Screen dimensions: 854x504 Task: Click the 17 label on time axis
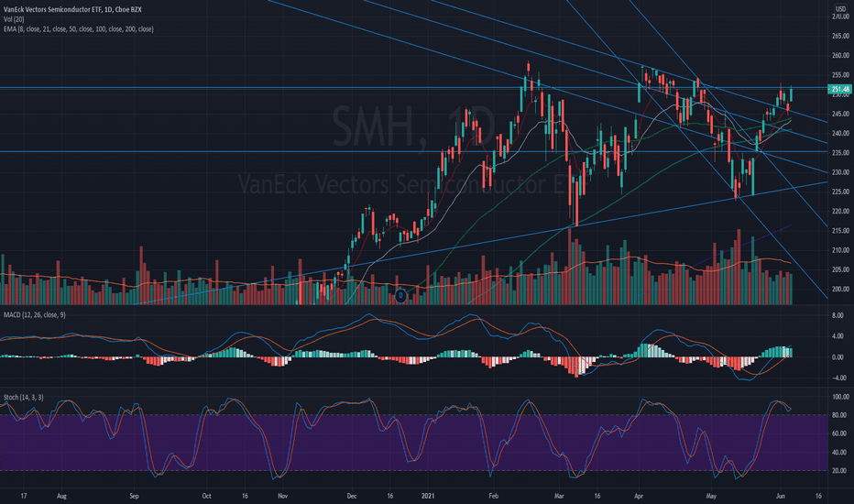tap(24, 497)
